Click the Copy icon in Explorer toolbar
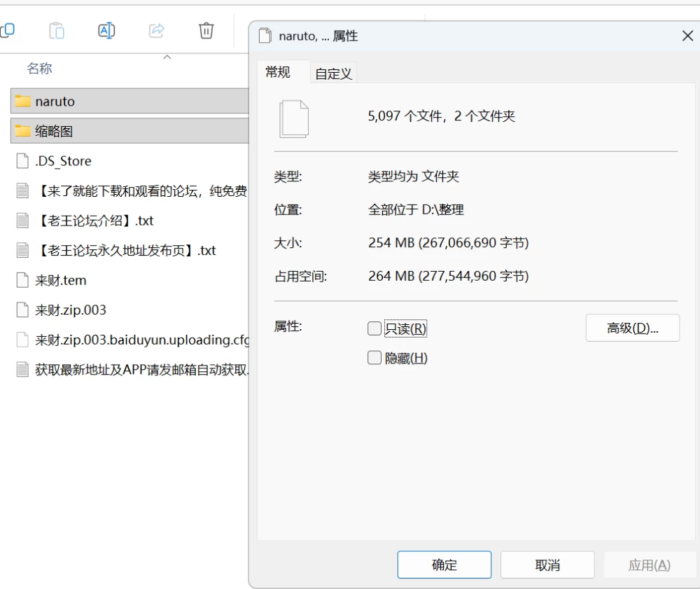The height and width of the screenshot is (589, 700). click(x=7, y=30)
